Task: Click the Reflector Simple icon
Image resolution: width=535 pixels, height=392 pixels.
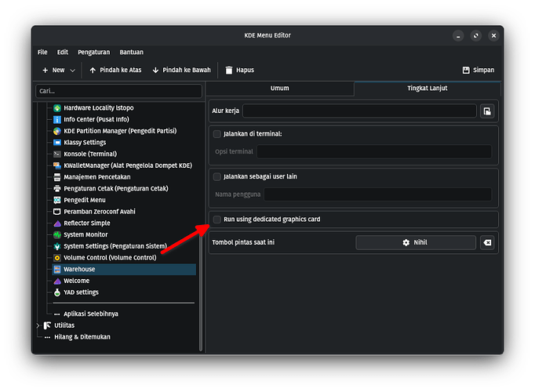Action: click(x=57, y=223)
